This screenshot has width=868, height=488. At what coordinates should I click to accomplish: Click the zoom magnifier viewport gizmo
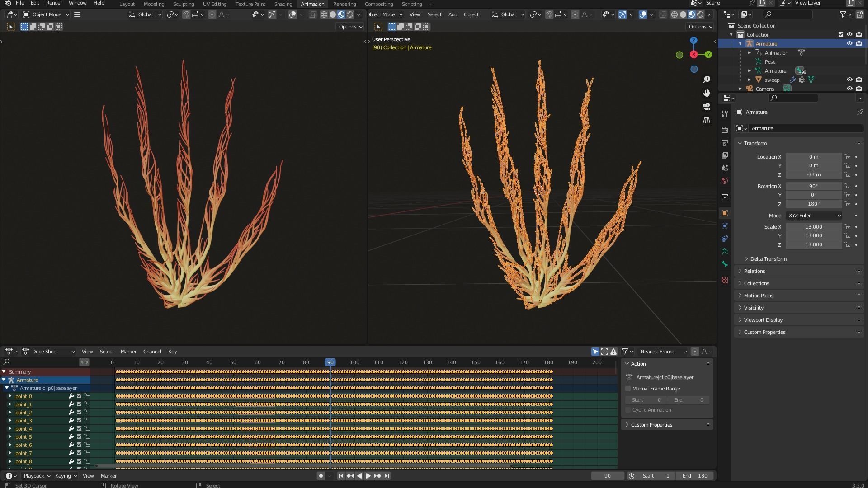707,80
